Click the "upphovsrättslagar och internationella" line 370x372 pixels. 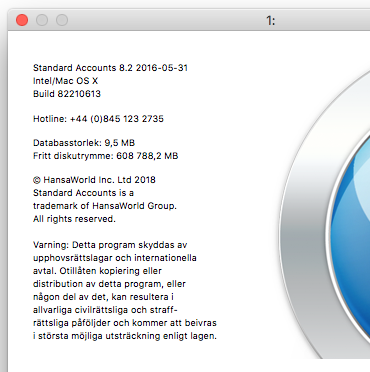tap(115, 258)
